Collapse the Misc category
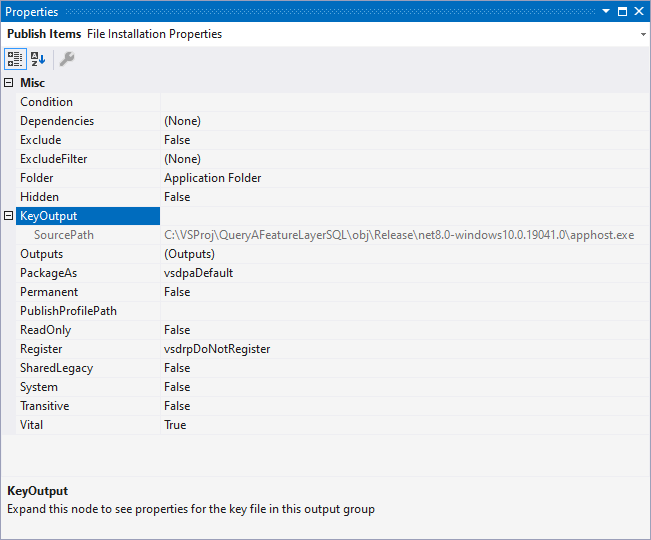 [x=9, y=83]
